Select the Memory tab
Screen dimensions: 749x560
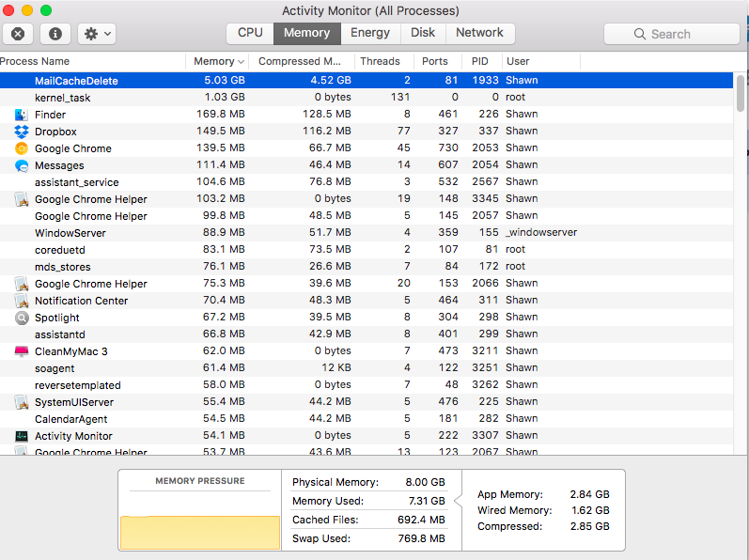click(306, 33)
